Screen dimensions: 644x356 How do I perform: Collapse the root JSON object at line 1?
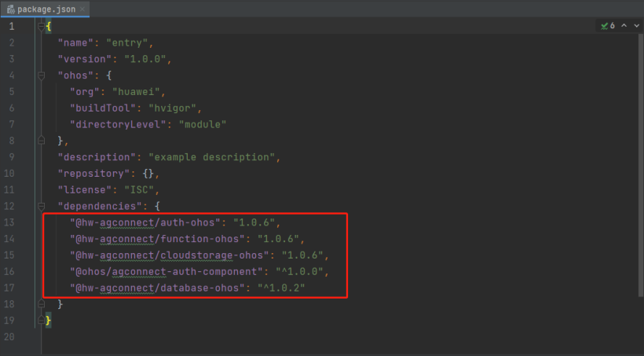(42, 26)
